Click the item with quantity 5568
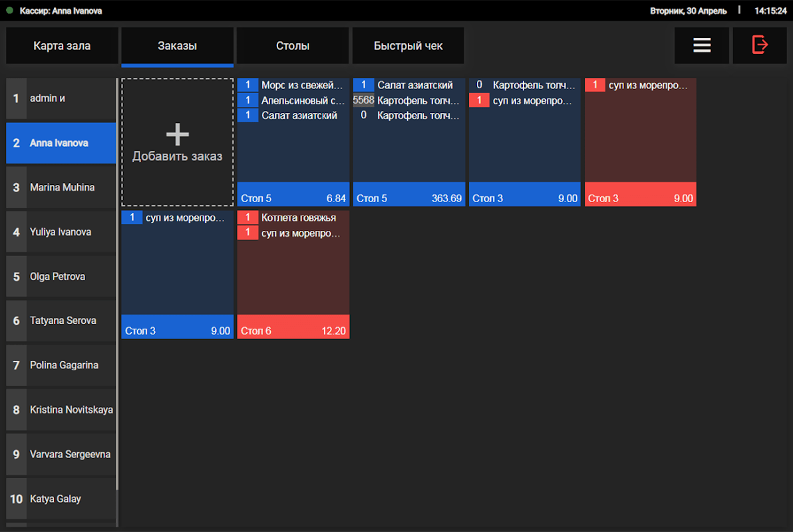 click(408, 100)
